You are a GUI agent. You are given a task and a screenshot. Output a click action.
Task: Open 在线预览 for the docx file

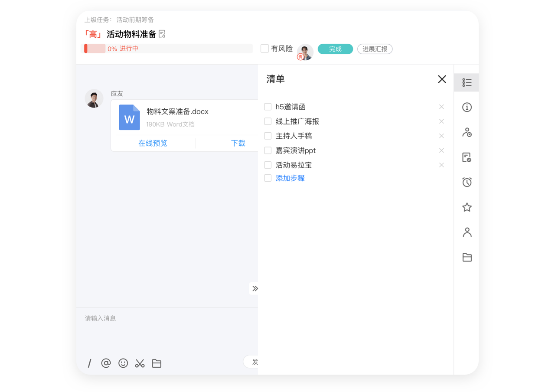coord(153,143)
